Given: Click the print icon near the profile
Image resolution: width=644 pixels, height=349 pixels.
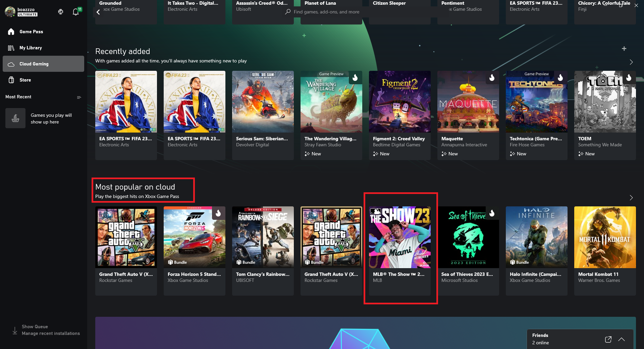Looking at the screenshot, I should (60, 12).
